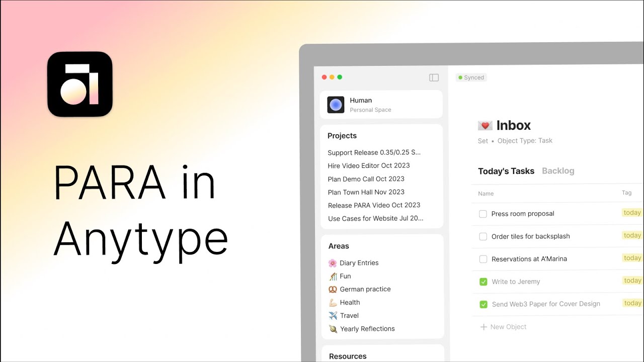Uncheck the Write to Jeremy checkbox
Screen dimensions: 644x362
click(484, 282)
